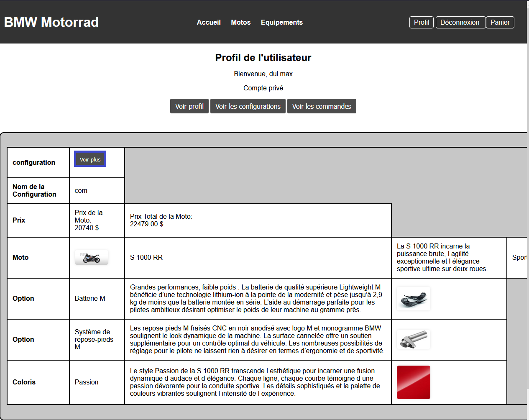Screen dimensions: 529x420
Task: Click the S 1000 RR model name cell
Action: coord(146,258)
